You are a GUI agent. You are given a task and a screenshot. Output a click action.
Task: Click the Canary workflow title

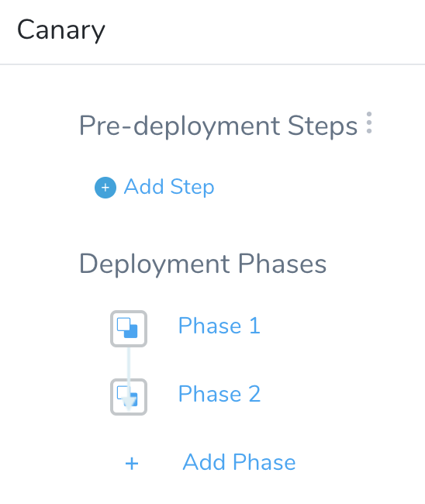pyautogui.click(x=61, y=30)
